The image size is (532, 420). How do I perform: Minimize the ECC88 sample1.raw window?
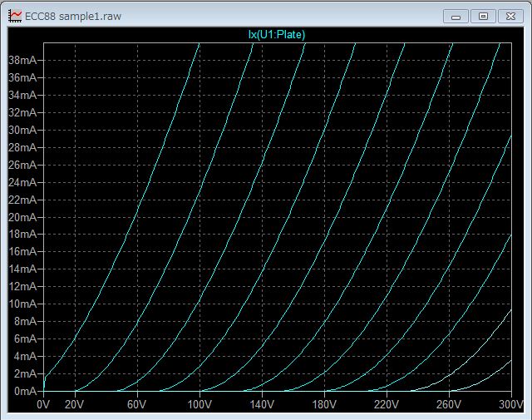pyautogui.click(x=454, y=16)
